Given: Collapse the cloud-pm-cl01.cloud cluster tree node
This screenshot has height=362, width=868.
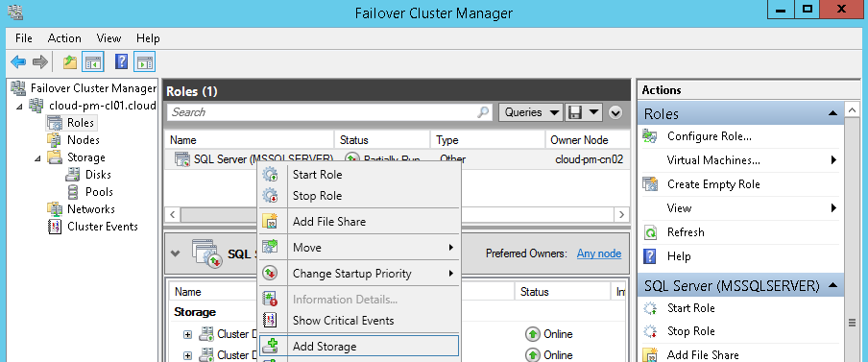Looking at the screenshot, I should [20, 106].
